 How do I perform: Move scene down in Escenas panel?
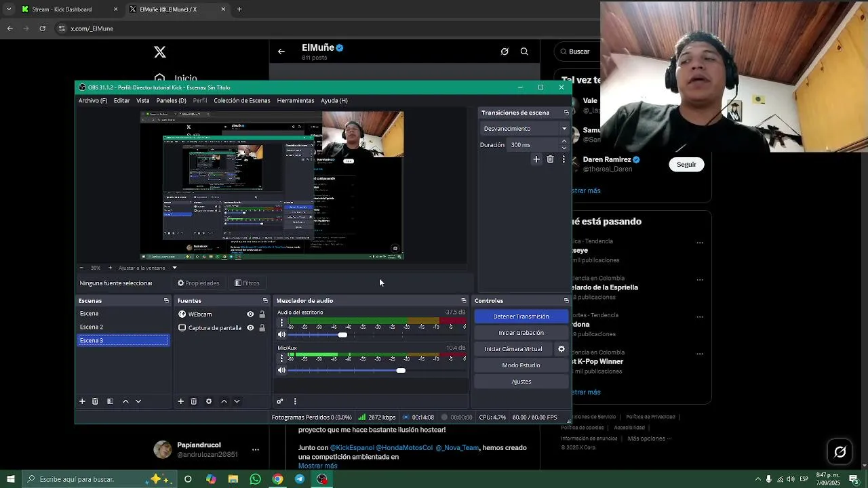[x=138, y=401]
